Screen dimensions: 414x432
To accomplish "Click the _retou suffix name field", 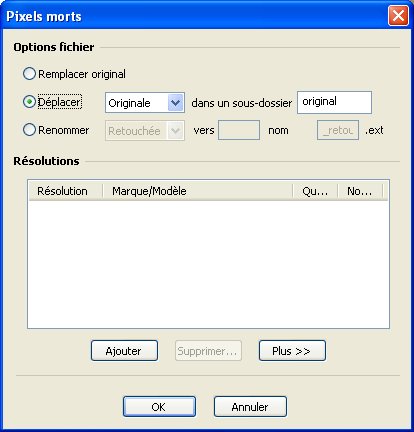I will pyautogui.click(x=338, y=130).
